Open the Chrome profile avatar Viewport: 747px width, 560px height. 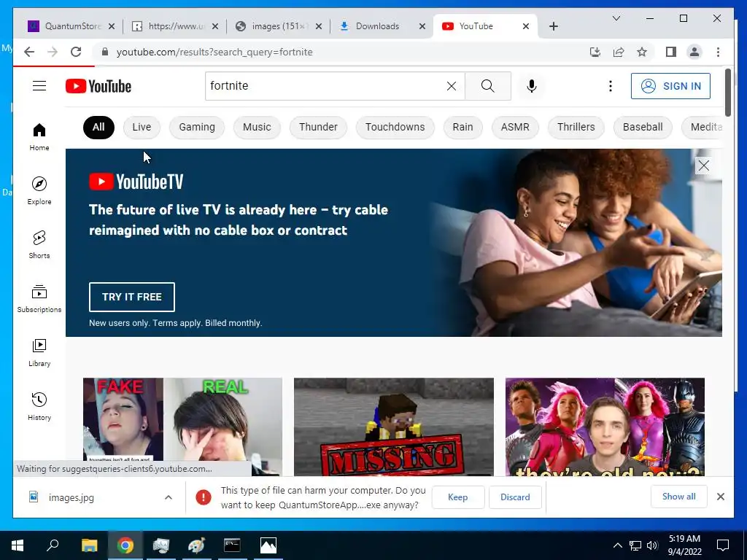(694, 52)
